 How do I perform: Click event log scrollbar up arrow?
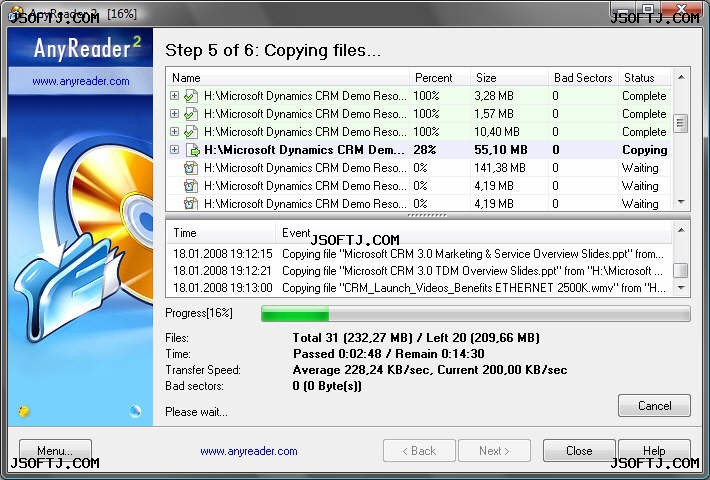coord(681,230)
